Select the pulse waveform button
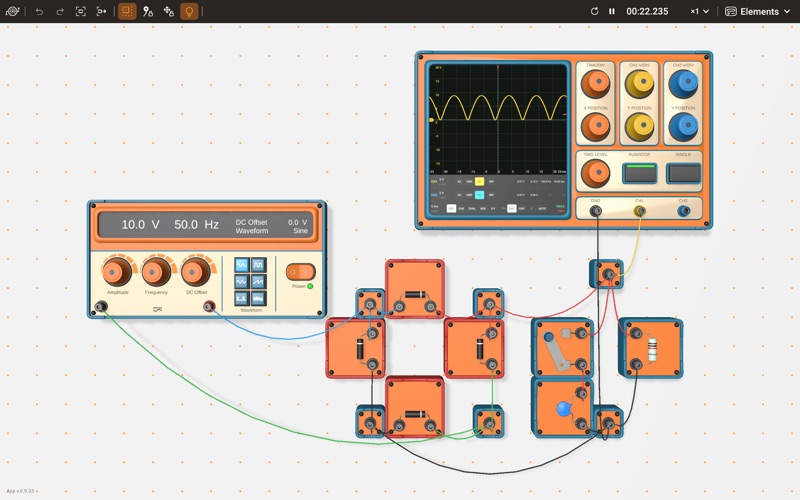 (x=242, y=298)
